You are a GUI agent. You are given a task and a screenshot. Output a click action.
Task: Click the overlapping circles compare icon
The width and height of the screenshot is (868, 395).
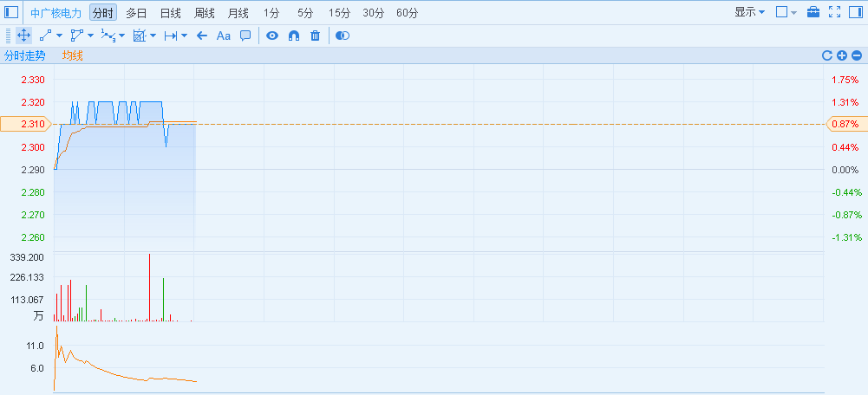343,36
